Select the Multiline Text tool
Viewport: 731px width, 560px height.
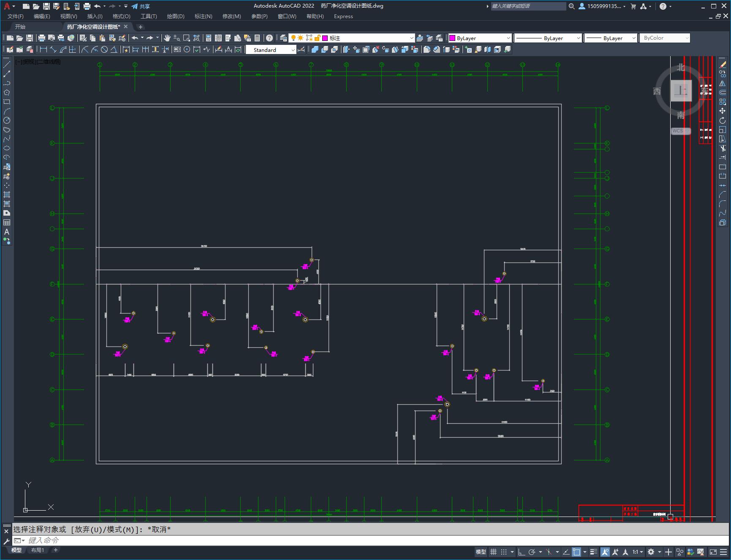7,232
